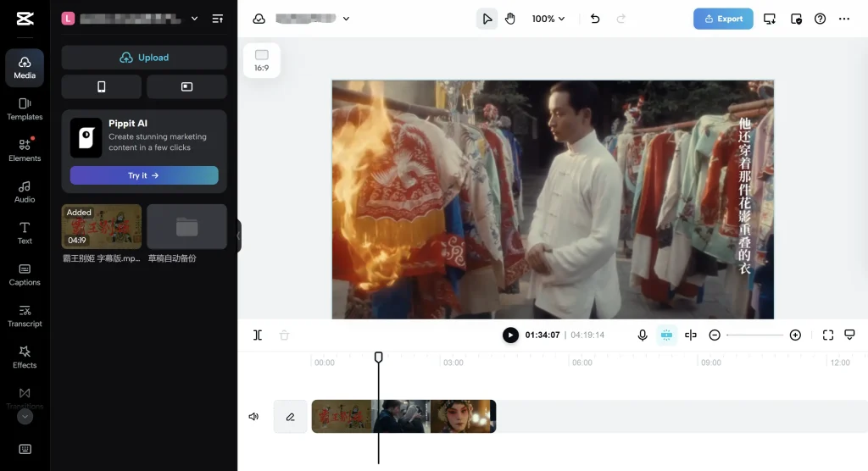Expand more sidebar tools with down chevron
The width and height of the screenshot is (868, 471).
coord(25,417)
